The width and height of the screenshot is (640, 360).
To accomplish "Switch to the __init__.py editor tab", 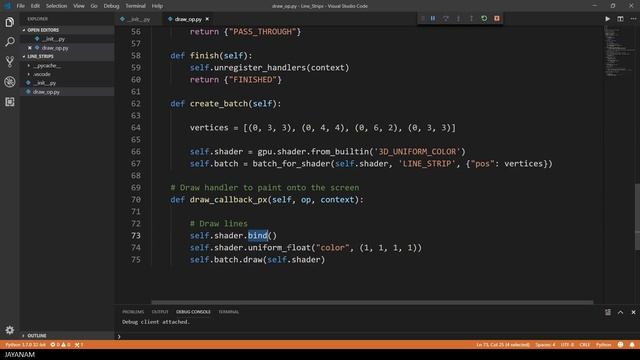I will (x=138, y=19).
